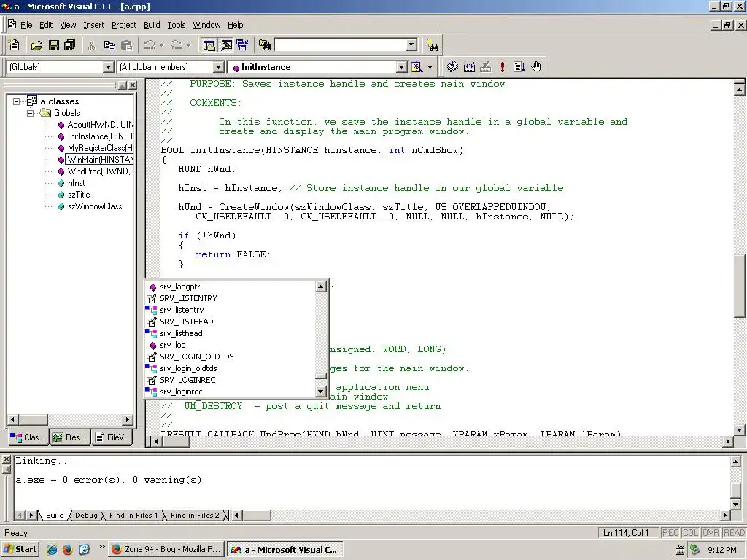Screen dimensions: 747x560
Task: Switch to the ClassView tab
Action: (x=28, y=437)
